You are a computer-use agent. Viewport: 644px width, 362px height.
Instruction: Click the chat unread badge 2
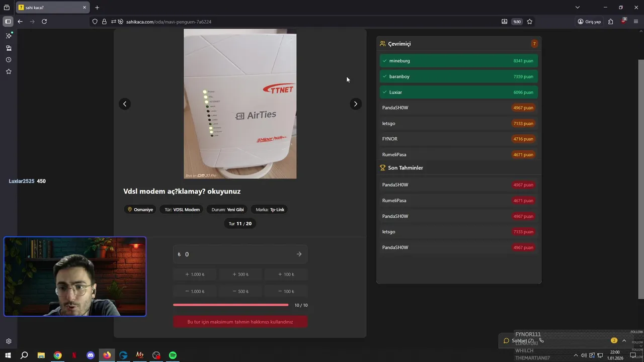pos(614,340)
